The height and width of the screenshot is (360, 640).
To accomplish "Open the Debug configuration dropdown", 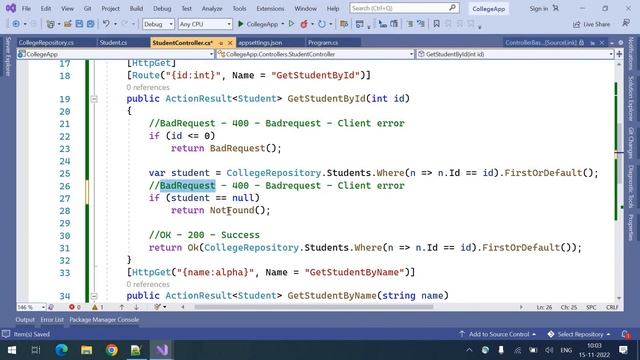I will (x=158, y=24).
